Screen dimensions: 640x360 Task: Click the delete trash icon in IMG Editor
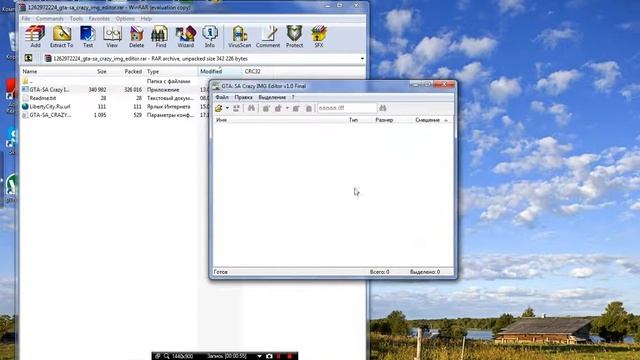pyautogui.click(x=309, y=108)
